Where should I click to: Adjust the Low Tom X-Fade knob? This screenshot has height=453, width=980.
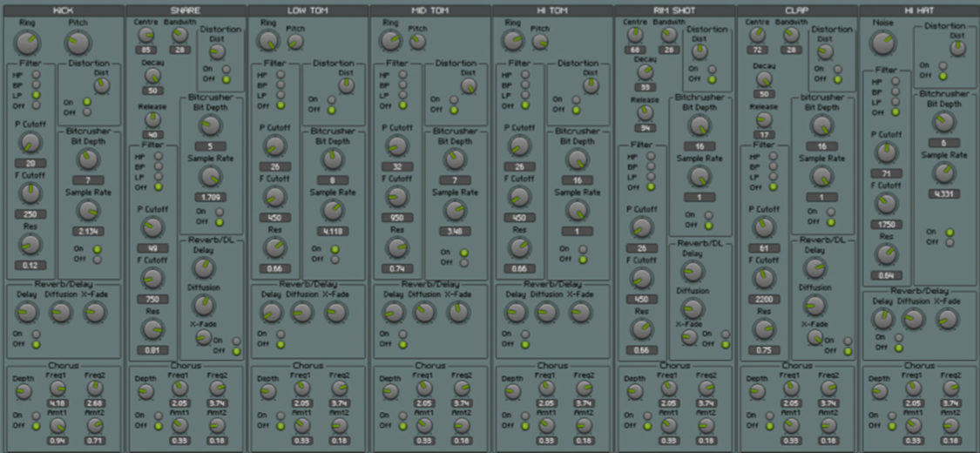pos(335,312)
